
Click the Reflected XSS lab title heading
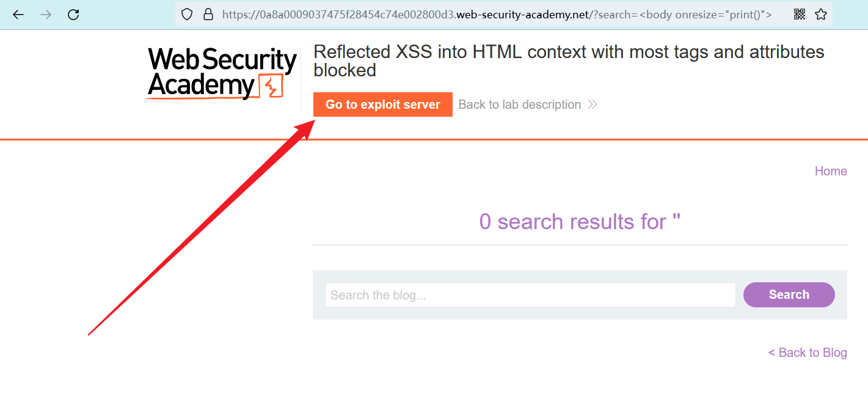568,61
